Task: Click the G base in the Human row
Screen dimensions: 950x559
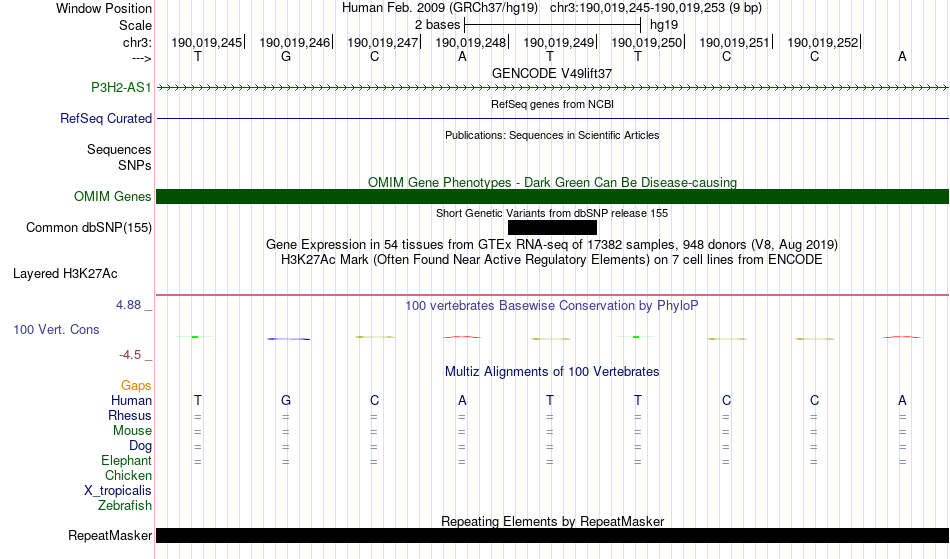Action: point(286,401)
